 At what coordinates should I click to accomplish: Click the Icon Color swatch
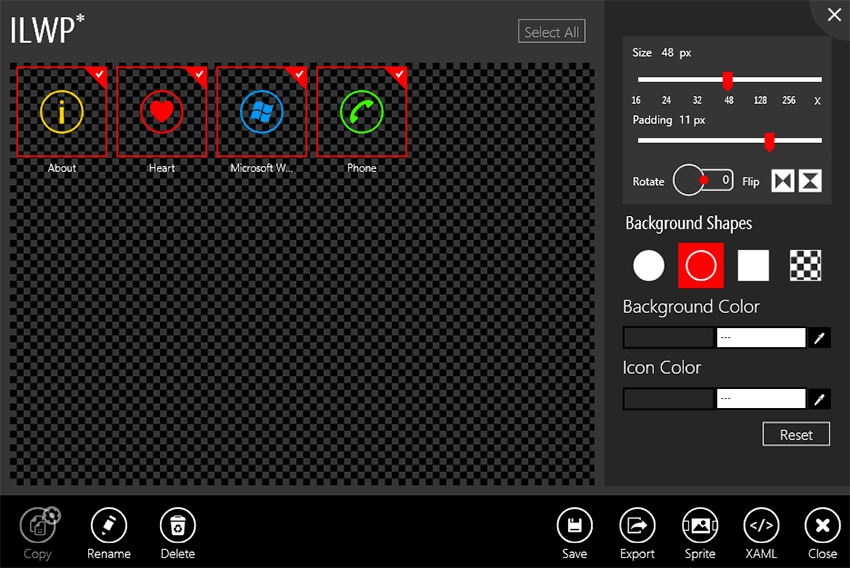[x=668, y=399]
